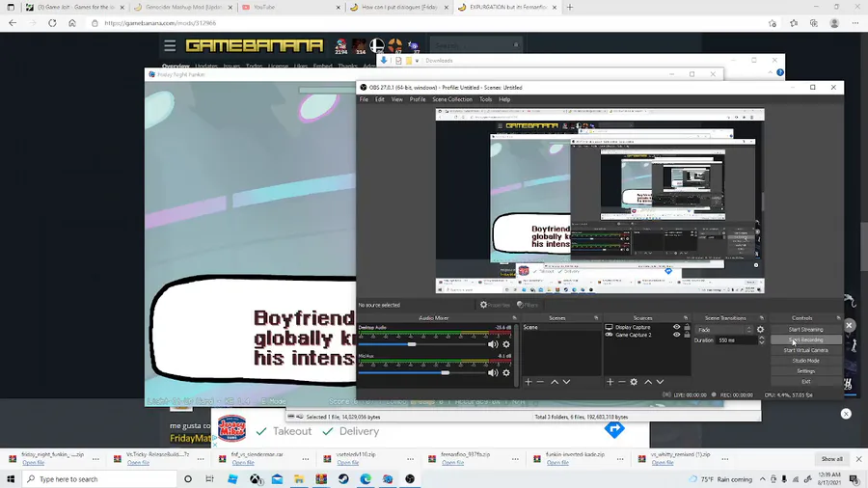868x488 pixels.
Task: Open Desktop Audio gear settings in OBS mixer
Action: click(x=506, y=344)
